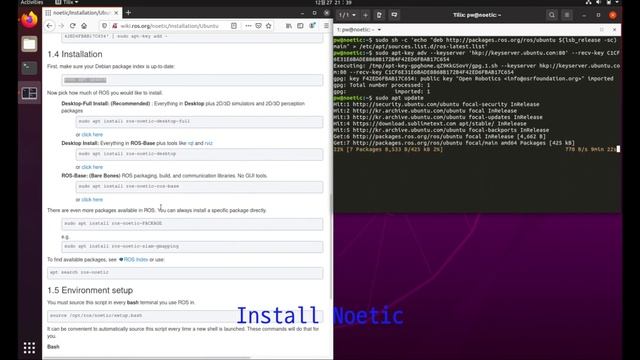Add Tilix terminal to the right
The height and width of the screenshot is (360, 640).
click(x=379, y=15)
